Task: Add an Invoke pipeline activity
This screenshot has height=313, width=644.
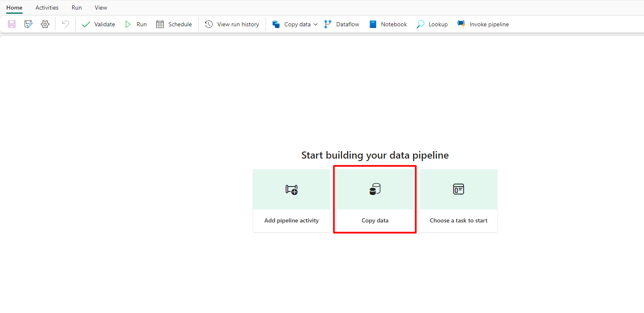Action: click(x=483, y=24)
